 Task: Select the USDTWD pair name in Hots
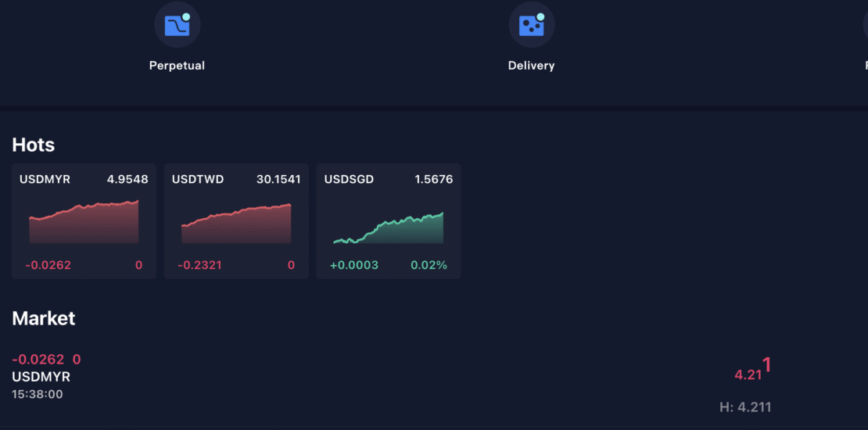coord(198,179)
